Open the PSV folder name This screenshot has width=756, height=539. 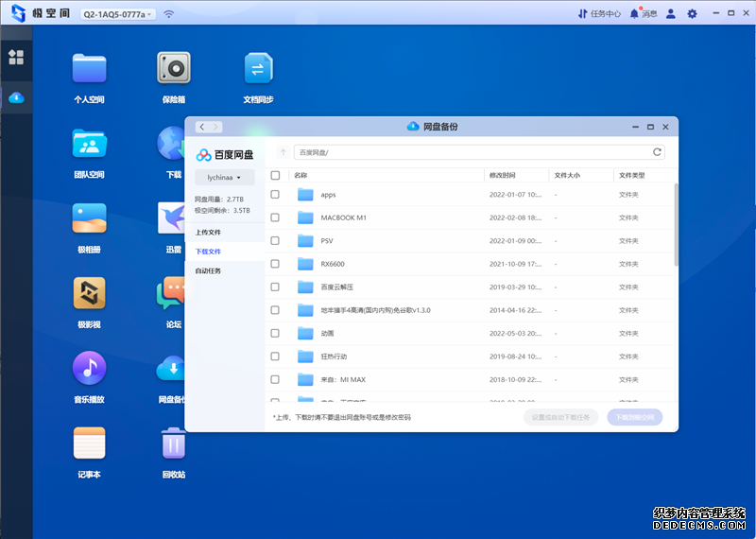point(327,241)
